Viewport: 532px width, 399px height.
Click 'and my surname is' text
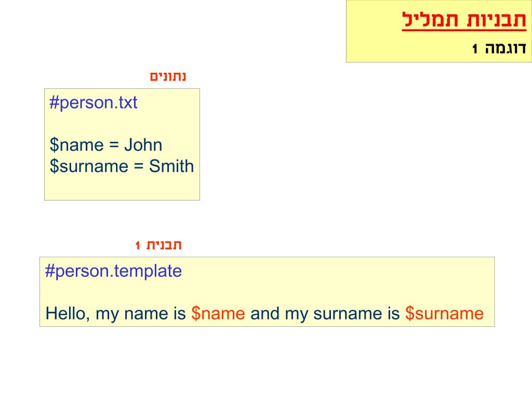tap(325, 313)
